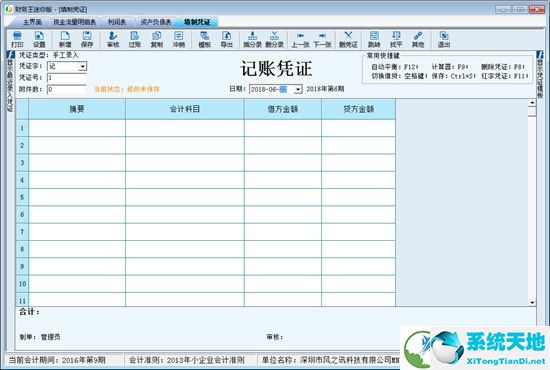550x370 pixels.
Task: Click the 借方金额 column header
Action: [x=283, y=109]
